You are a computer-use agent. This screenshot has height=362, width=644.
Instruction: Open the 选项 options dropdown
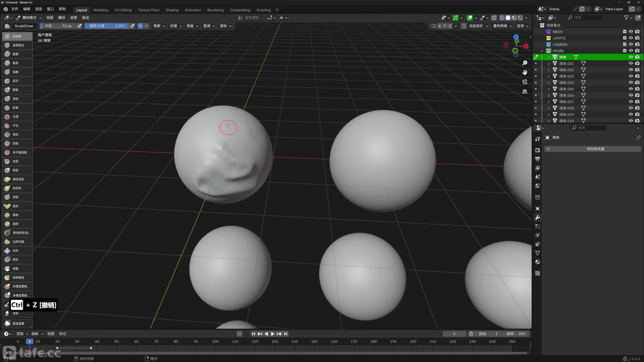click(x=522, y=26)
